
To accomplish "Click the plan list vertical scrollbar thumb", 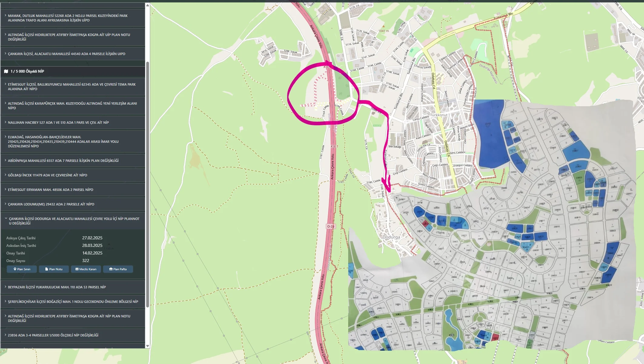I will [147, 184].
